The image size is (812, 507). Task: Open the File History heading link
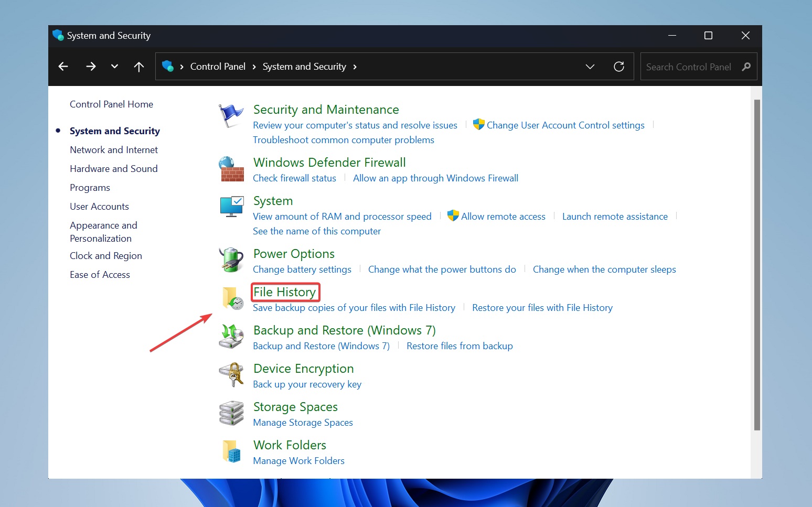click(285, 292)
